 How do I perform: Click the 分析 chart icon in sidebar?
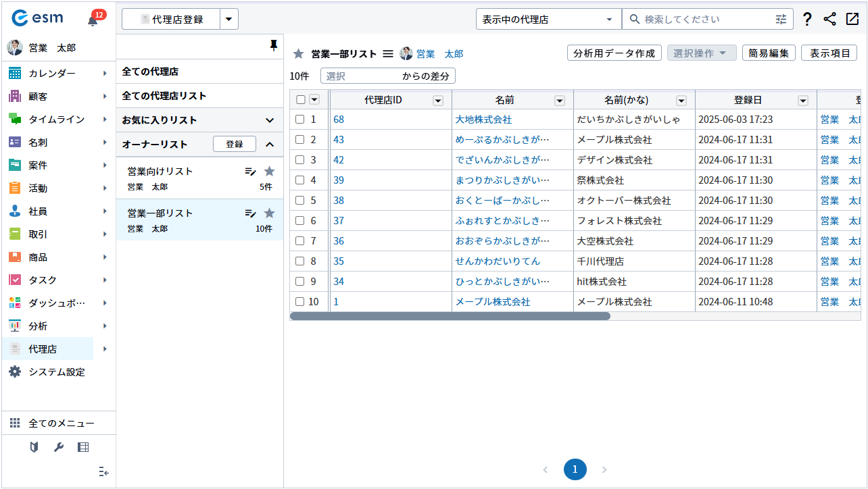tap(15, 326)
